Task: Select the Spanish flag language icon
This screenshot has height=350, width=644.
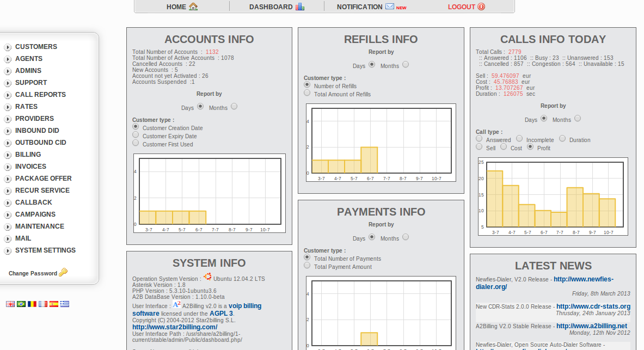Action: coord(54,304)
